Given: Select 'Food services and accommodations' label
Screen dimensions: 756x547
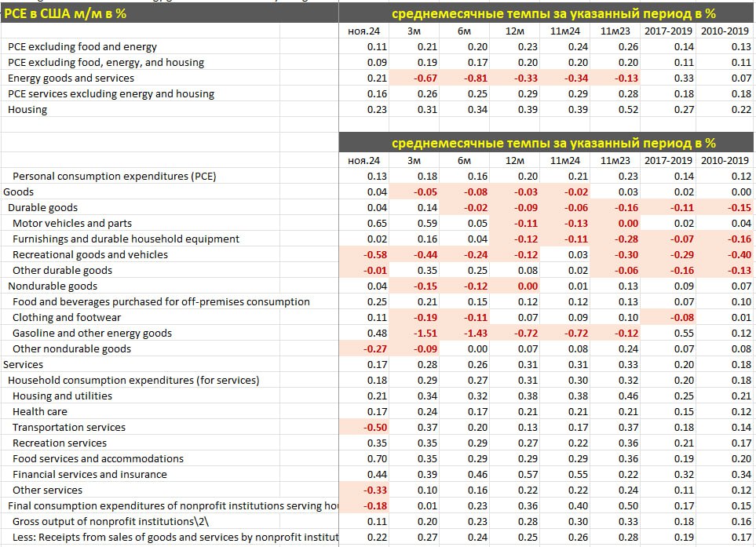Looking at the screenshot, I should 98,459.
